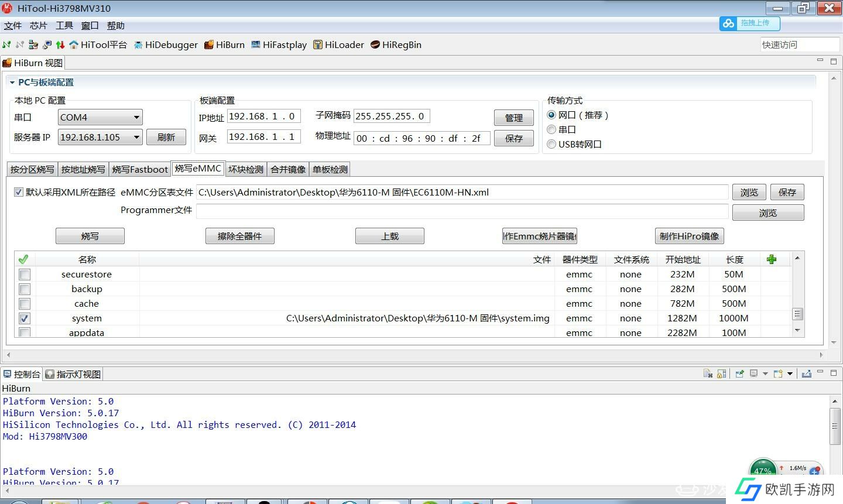The width and height of the screenshot is (843, 504).
Task: Open the COM4 serial port dropdown
Action: coord(136,117)
